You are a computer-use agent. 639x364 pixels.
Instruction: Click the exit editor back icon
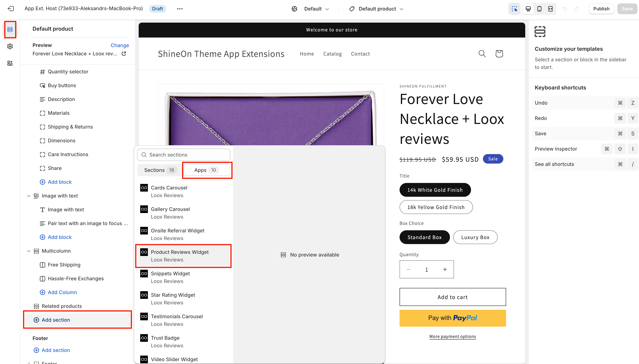tap(11, 9)
